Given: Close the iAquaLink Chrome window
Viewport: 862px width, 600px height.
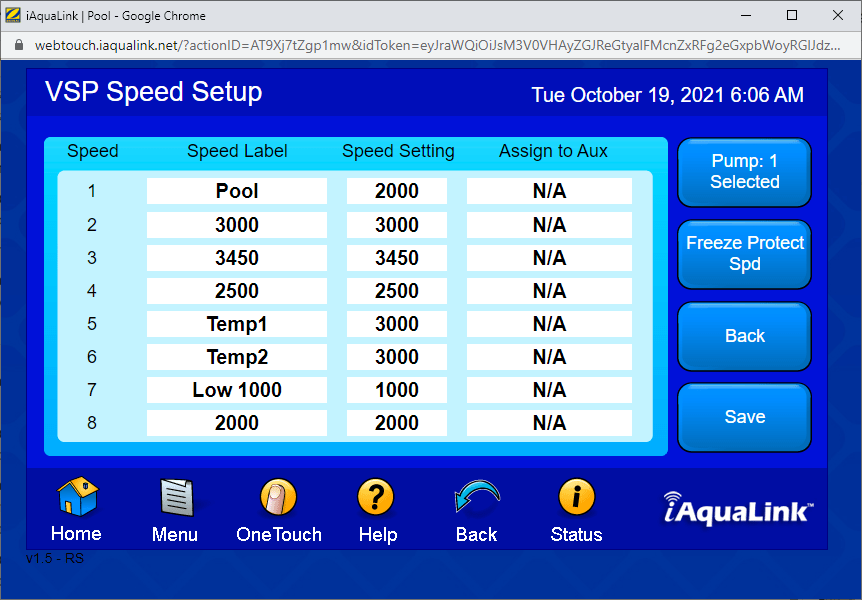Looking at the screenshot, I should (838, 15).
